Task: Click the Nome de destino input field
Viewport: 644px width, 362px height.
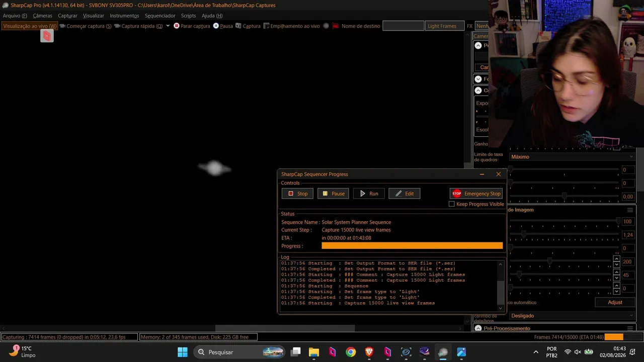Action: [404, 26]
